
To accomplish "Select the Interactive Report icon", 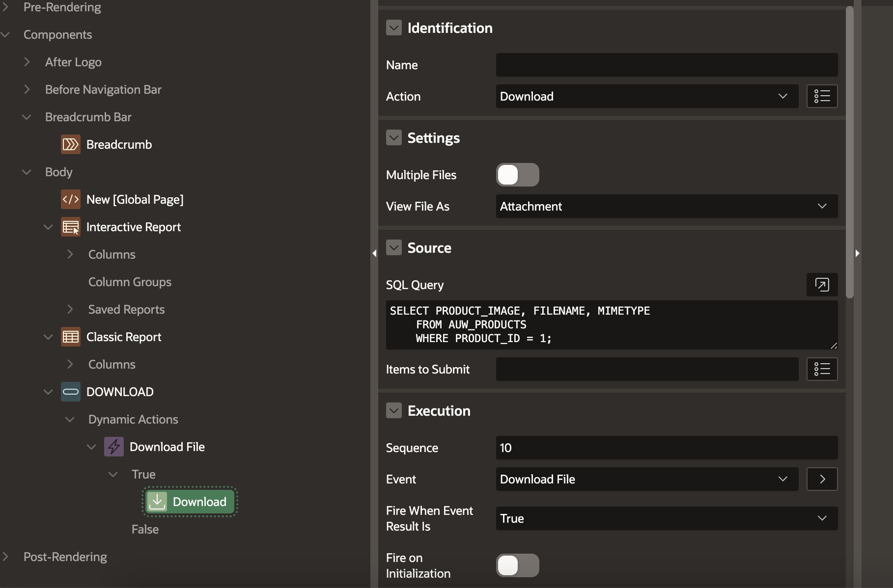I will [70, 227].
